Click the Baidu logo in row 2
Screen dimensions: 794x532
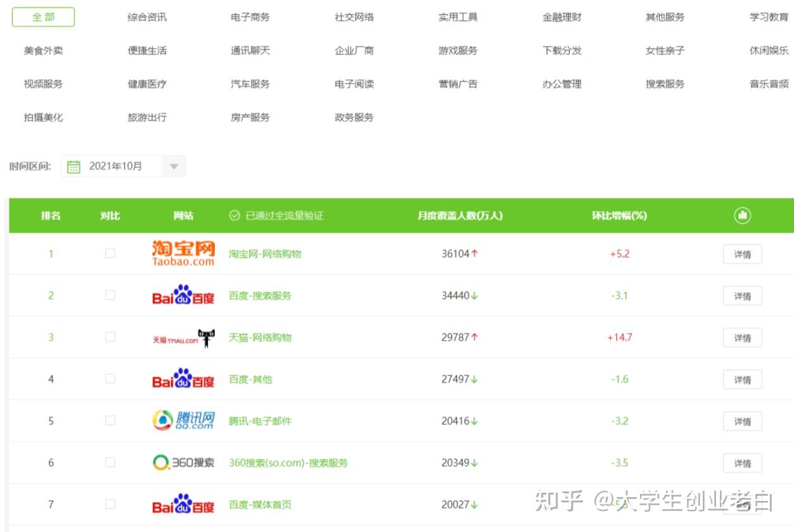tap(183, 295)
